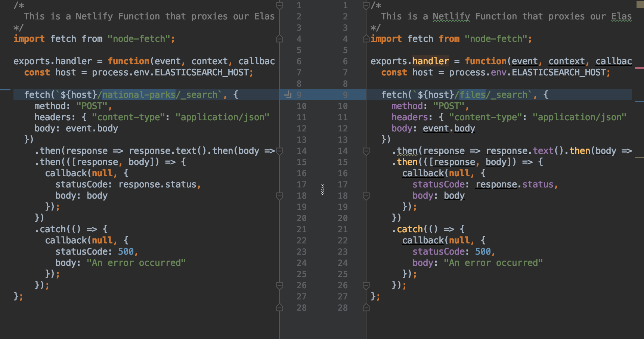This screenshot has width=644, height=339.
Task: Toggle code folding at line 4 in the left editor
Action: click(279, 39)
